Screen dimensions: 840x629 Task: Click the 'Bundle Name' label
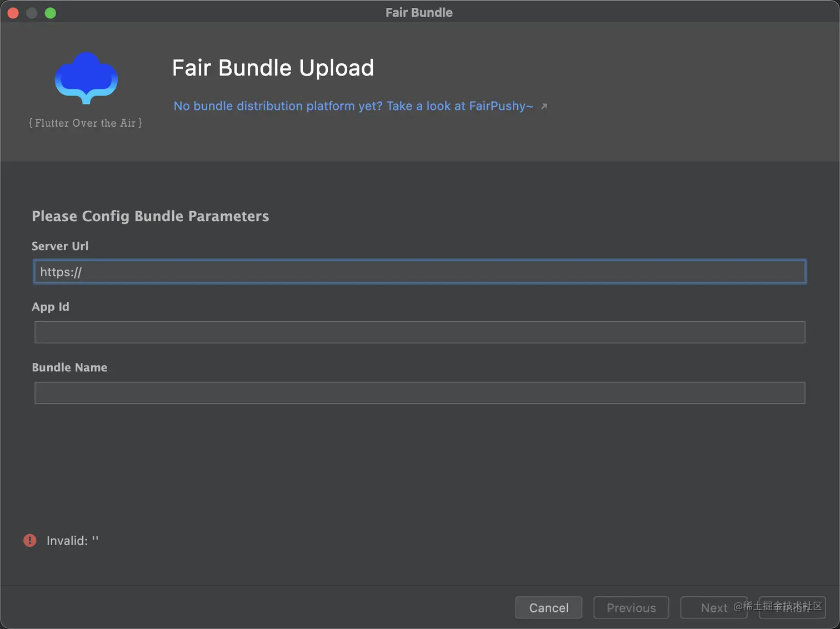69,367
